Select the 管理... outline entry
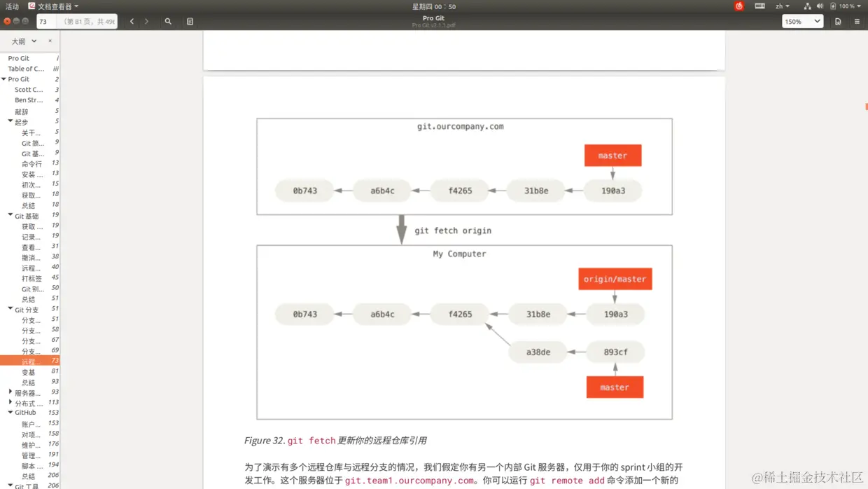Image resolution: width=868 pixels, height=489 pixels. pyautogui.click(x=30, y=455)
